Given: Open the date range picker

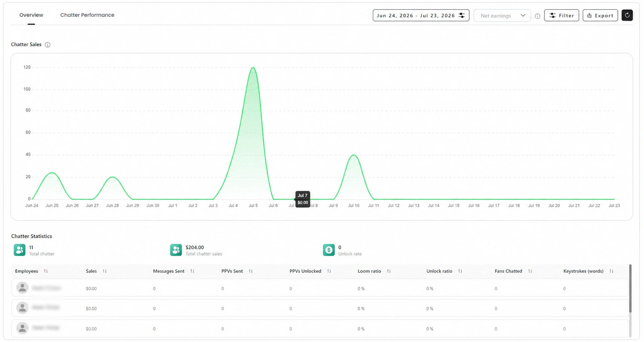Looking at the screenshot, I should 421,15.
